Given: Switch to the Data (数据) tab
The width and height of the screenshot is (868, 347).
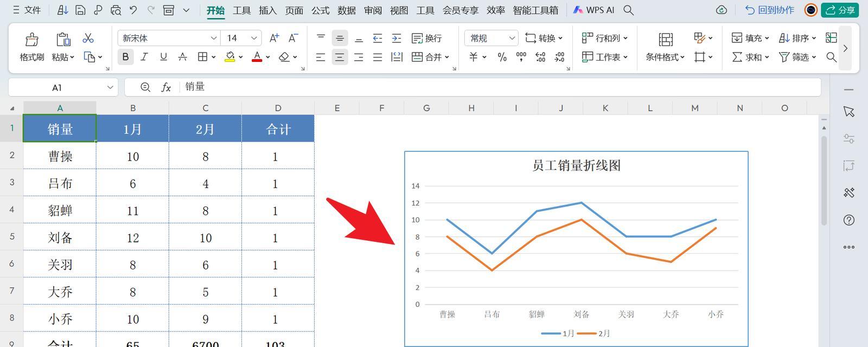Looking at the screenshot, I should (347, 10).
